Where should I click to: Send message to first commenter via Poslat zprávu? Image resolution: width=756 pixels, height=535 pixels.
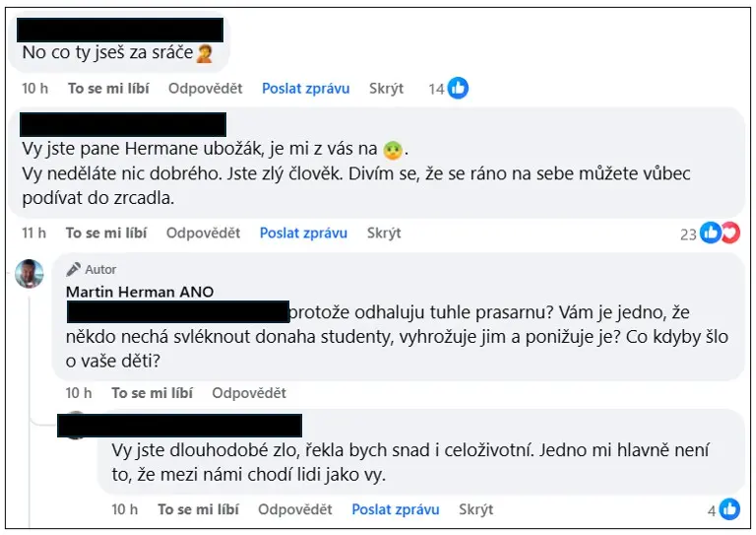point(306,89)
